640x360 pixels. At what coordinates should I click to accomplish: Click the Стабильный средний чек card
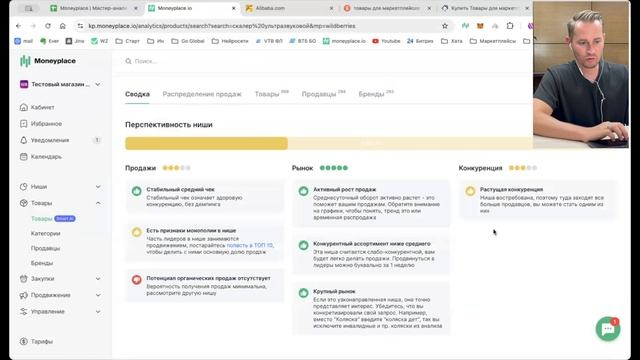(x=204, y=197)
